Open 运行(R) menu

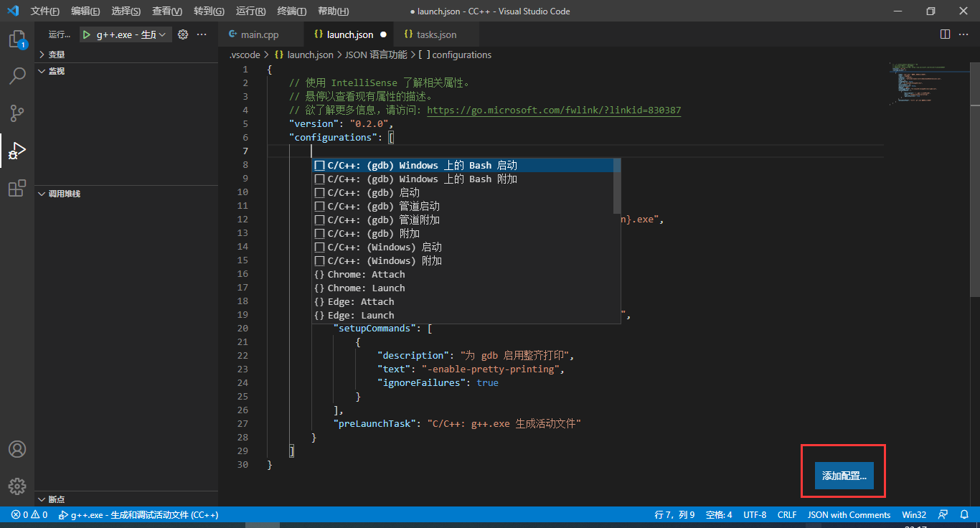[250, 11]
